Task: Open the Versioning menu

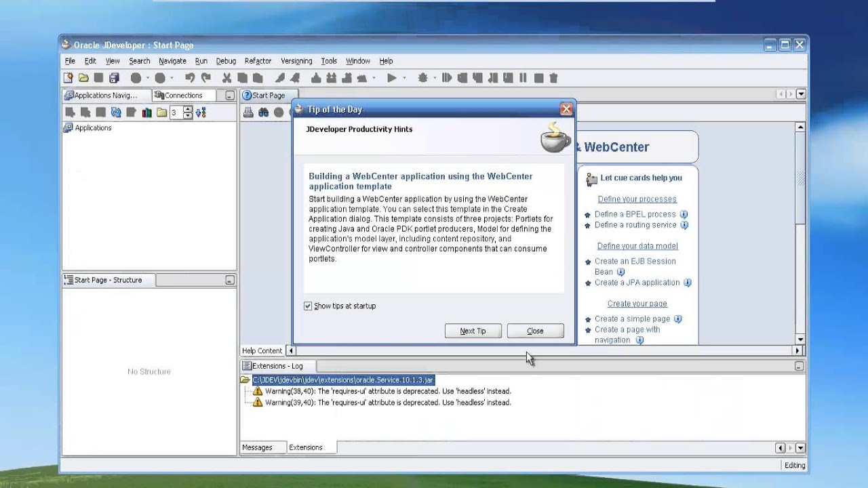Action: pyautogui.click(x=296, y=61)
